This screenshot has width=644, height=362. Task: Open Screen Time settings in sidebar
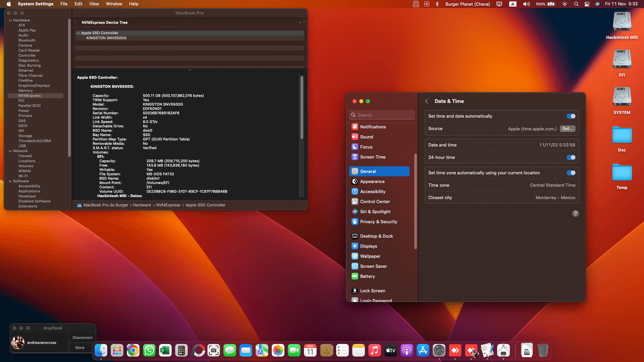(379, 157)
